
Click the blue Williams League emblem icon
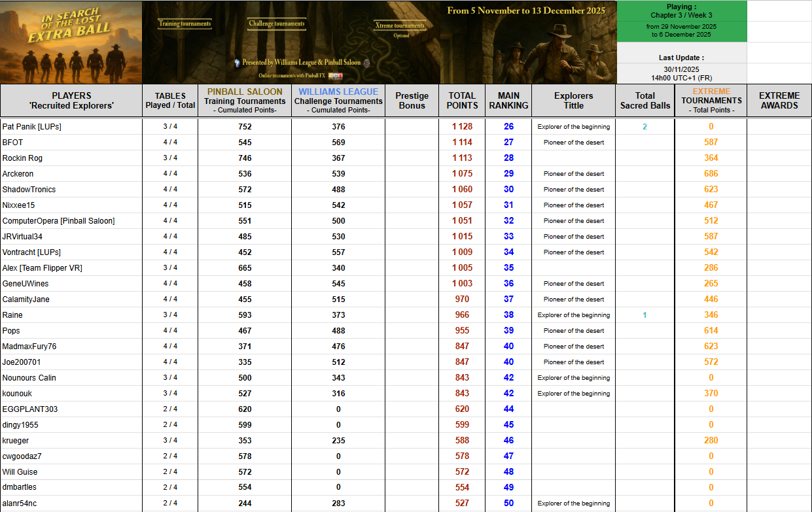[237, 63]
